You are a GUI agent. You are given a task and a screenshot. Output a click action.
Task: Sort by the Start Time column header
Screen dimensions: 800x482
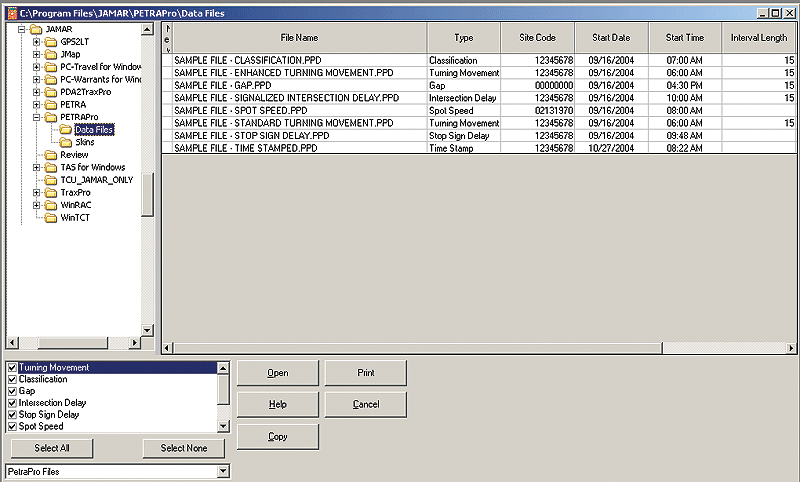685,38
